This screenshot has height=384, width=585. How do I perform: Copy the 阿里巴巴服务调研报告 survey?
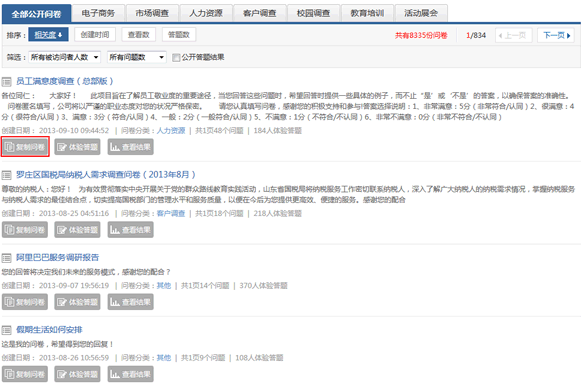click(x=25, y=302)
